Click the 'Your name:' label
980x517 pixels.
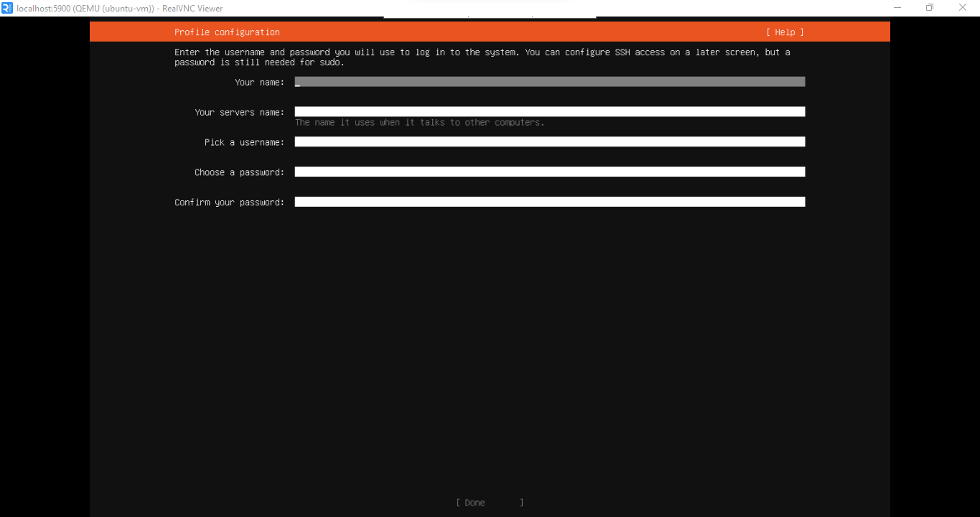click(x=260, y=83)
